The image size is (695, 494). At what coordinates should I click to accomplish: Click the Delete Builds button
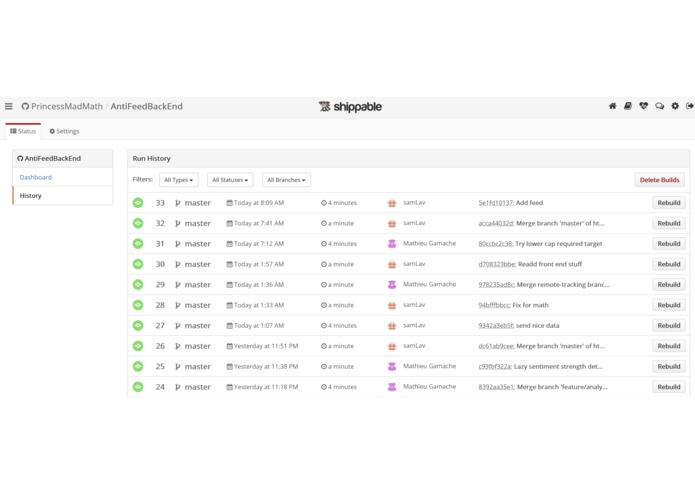[660, 180]
